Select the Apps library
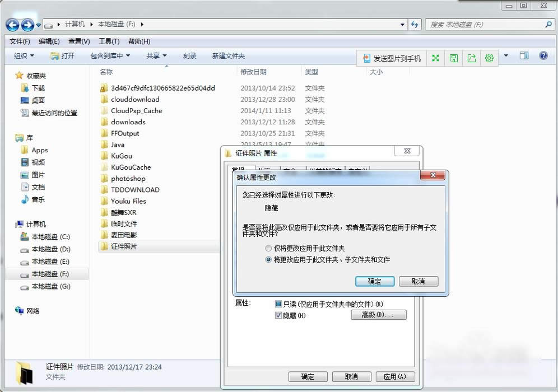The image size is (558, 392). pyautogui.click(x=35, y=150)
